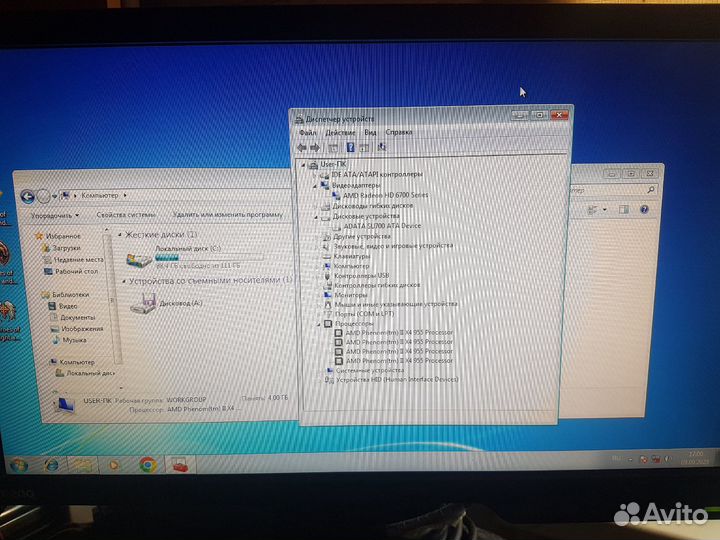Open Windows Media Player from the taskbar
The image size is (720, 540).
click(x=113, y=465)
